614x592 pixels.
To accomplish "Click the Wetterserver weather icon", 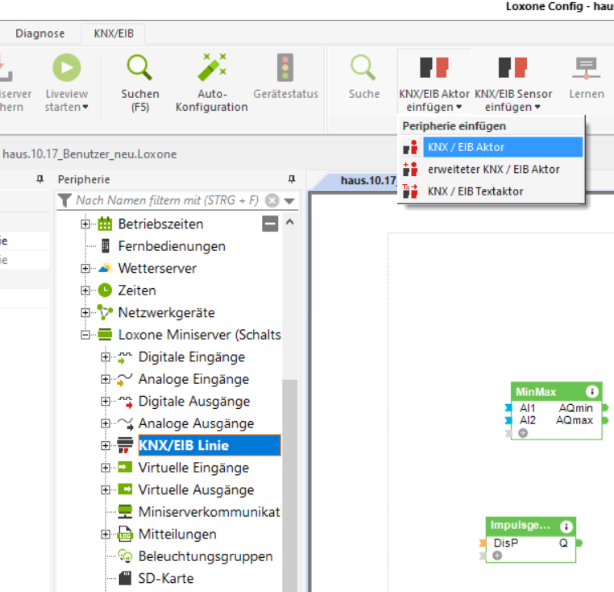I will (x=105, y=268).
